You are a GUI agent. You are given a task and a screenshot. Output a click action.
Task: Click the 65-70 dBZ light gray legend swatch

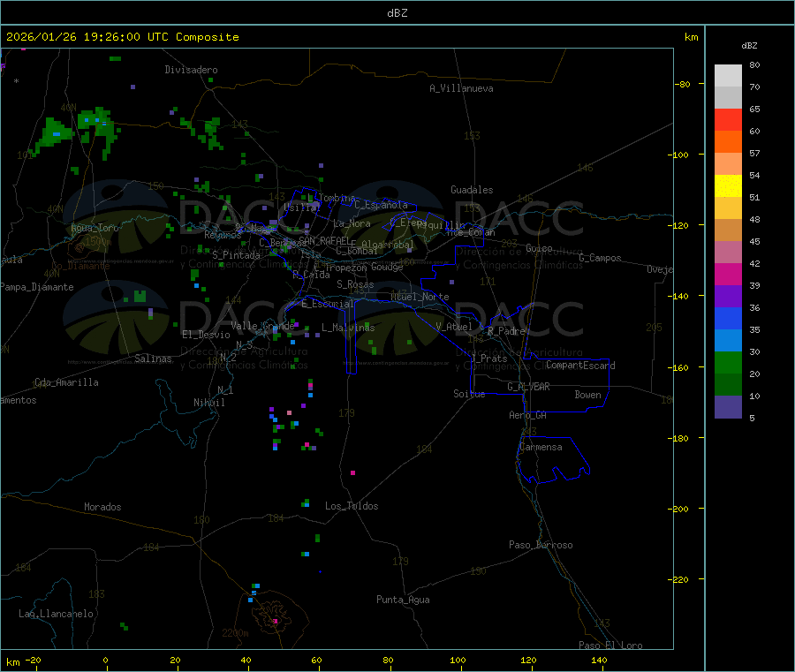coord(728,97)
